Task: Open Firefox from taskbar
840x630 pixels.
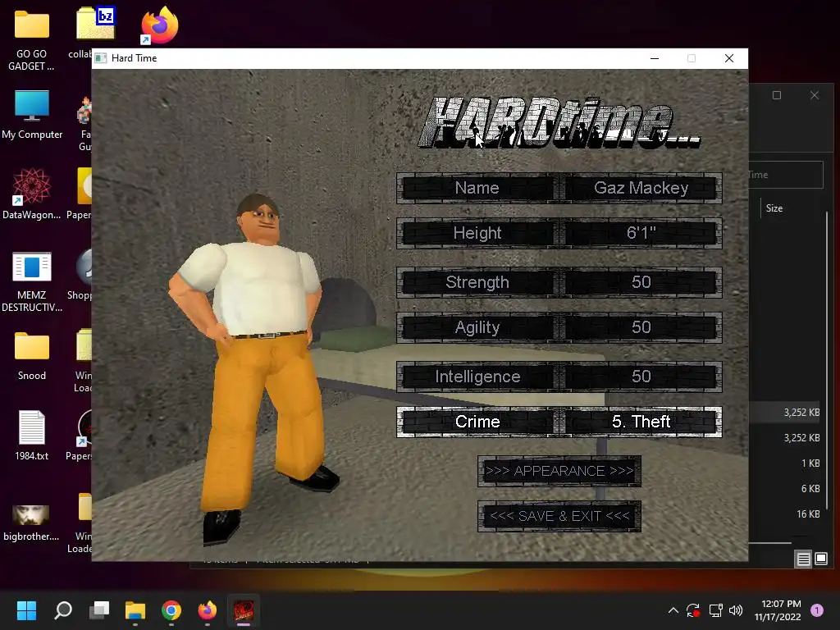Action: pos(208,610)
